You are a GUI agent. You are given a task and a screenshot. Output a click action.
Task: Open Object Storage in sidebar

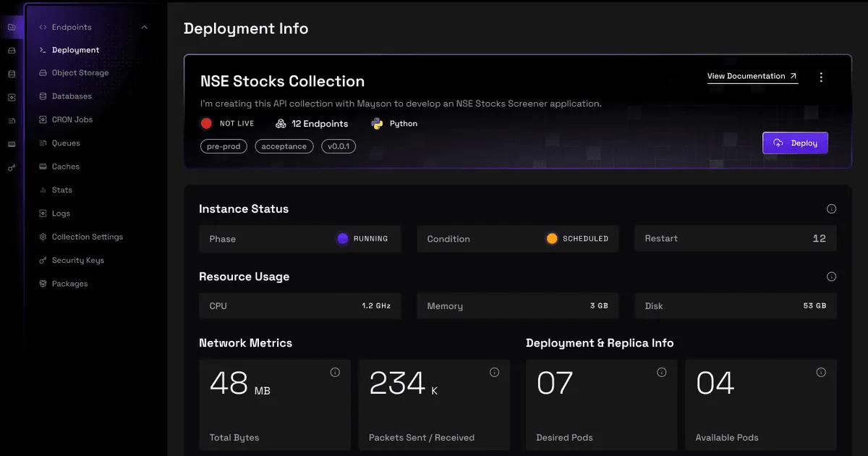pos(80,73)
